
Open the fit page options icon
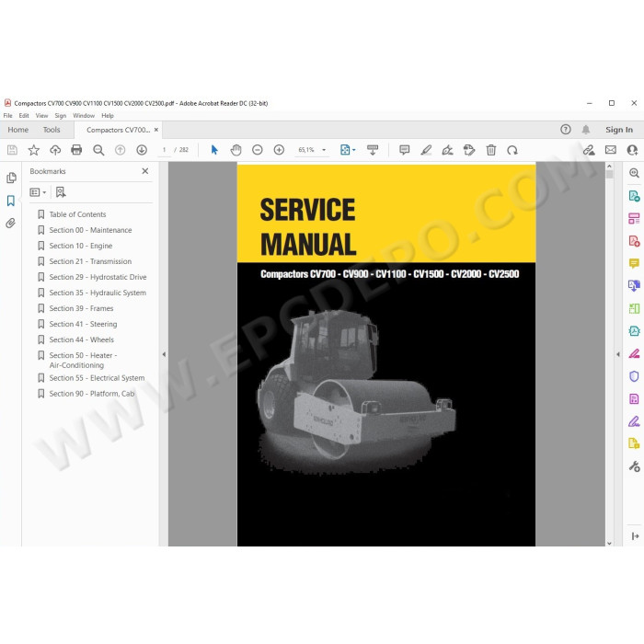(x=348, y=150)
